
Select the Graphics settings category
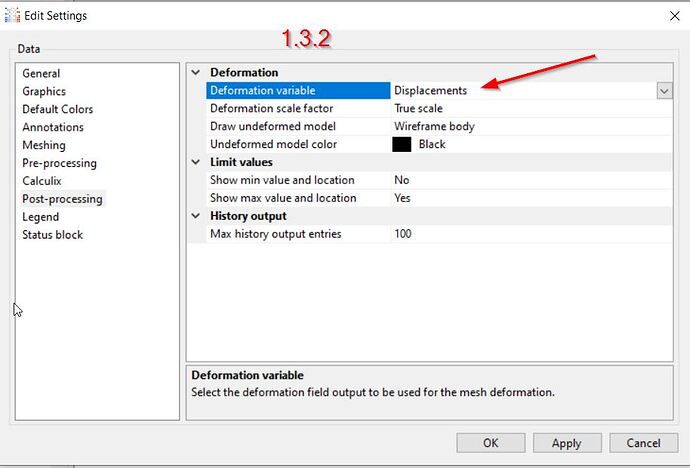(x=44, y=91)
